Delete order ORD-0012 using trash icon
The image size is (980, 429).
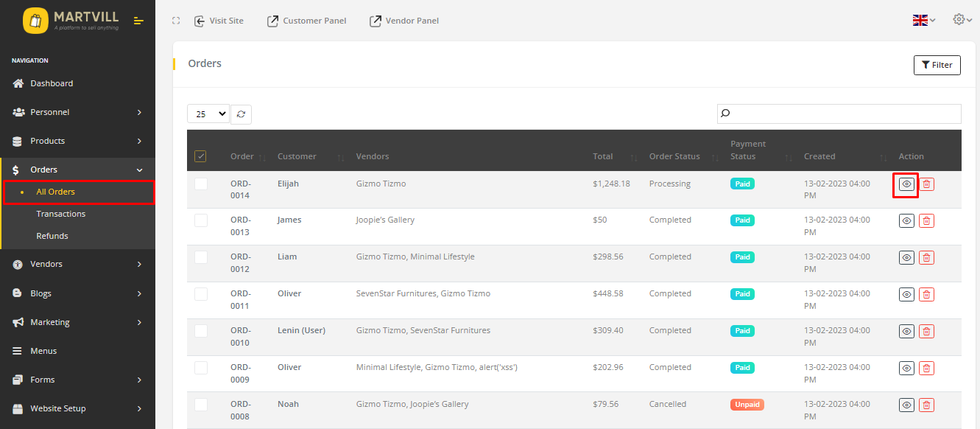pyautogui.click(x=927, y=257)
